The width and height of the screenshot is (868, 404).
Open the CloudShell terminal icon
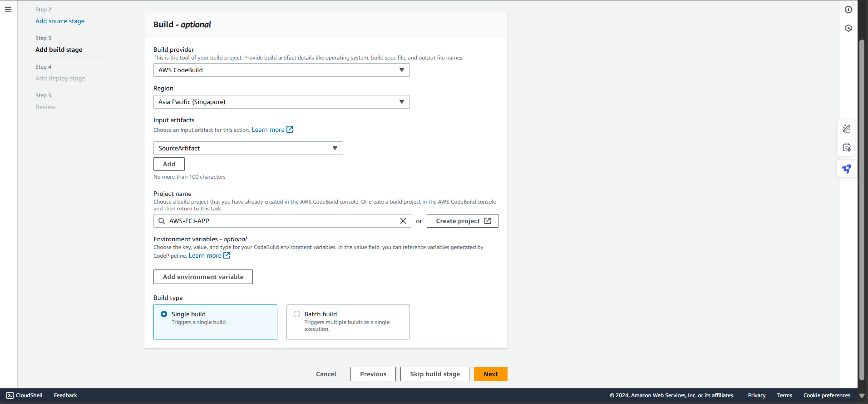click(x=10, y=395)
